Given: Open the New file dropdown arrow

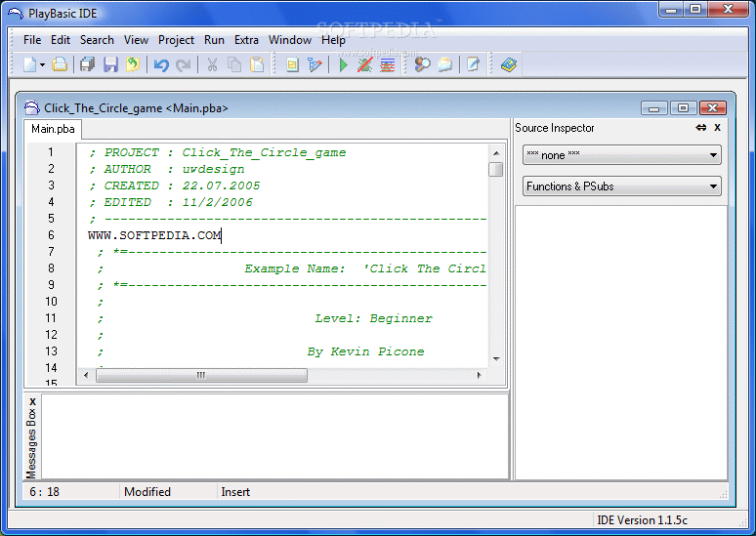Looking at the screenshot, I should 42,64.
